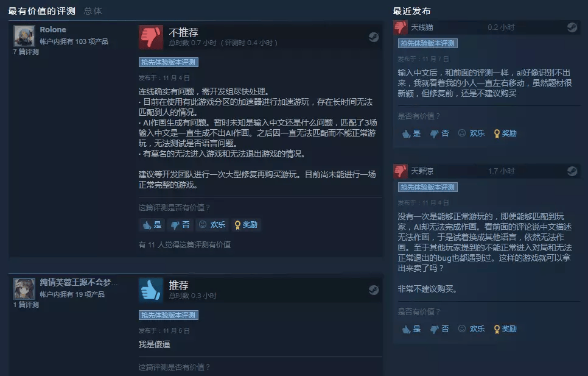Mark Rolone's review as 欢乐 (funny)

212,225
